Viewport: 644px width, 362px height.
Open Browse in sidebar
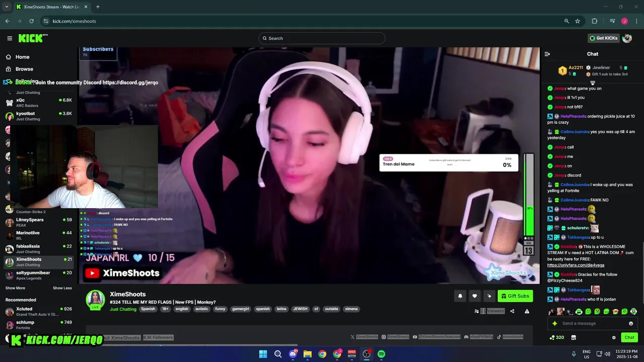(x=24, y=69)
